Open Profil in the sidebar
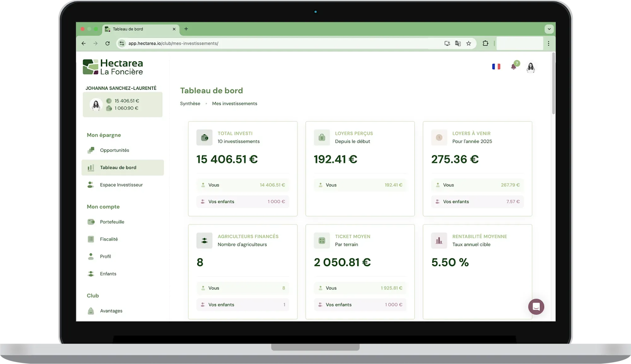 point(123,256)
